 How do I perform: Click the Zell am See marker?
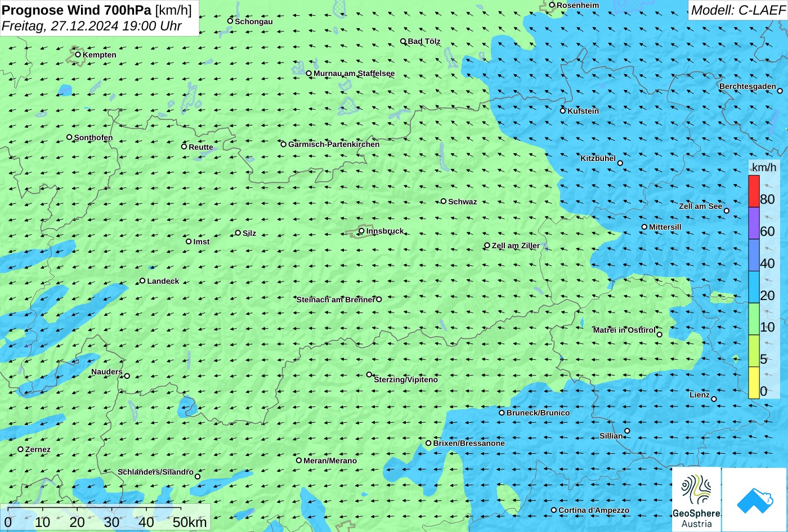pyautogui.click(x=727, y=211)
